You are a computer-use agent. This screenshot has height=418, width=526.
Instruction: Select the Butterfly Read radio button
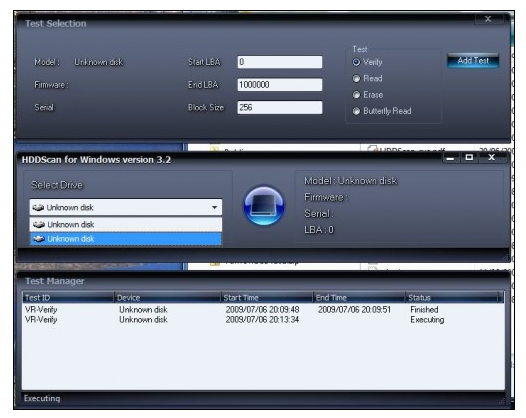coord(356,111)
